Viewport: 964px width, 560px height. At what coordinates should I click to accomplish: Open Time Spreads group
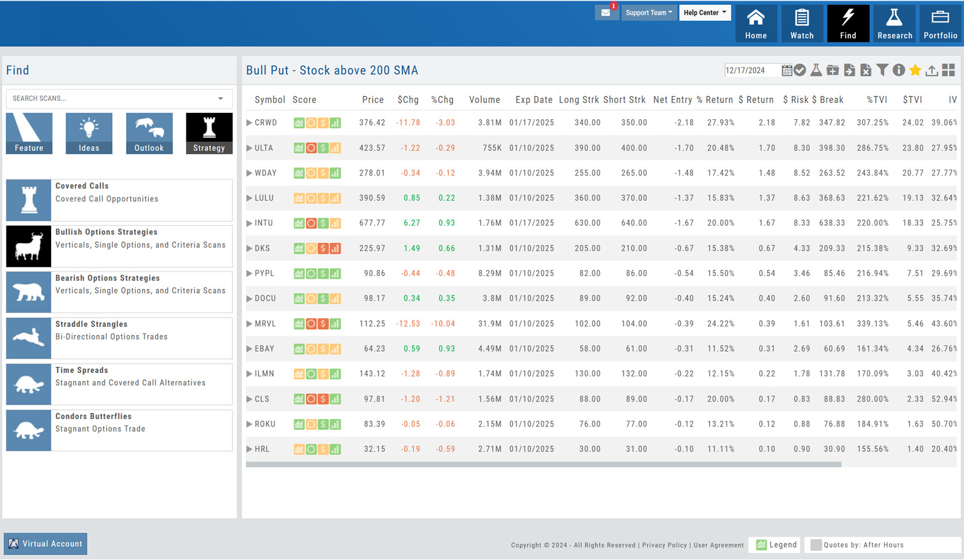[x=119, y=384]
